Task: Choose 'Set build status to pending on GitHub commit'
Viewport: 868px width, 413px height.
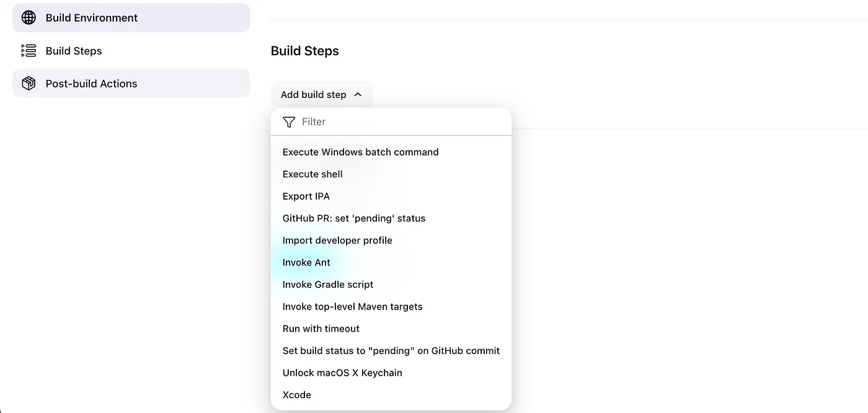Action: 391,350
